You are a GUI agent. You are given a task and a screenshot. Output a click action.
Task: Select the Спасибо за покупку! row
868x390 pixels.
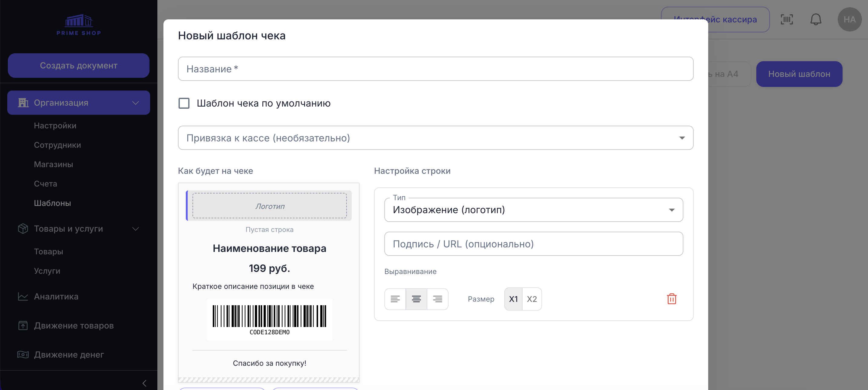(269, 363)
